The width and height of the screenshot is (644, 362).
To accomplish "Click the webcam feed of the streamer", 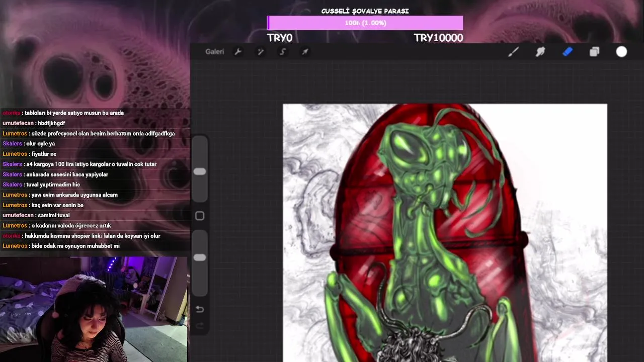I will [x=94, y=309].
